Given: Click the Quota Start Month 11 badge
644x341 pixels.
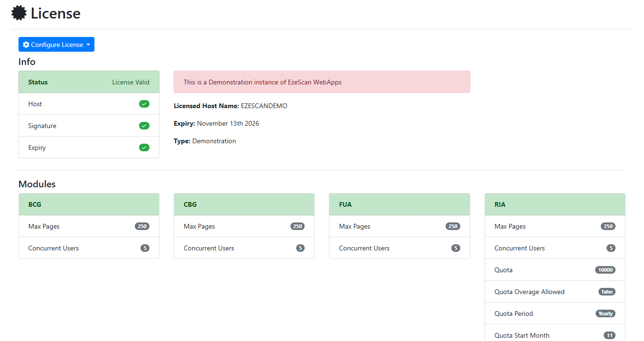Looking at the screenshot, I should (609, 335).
